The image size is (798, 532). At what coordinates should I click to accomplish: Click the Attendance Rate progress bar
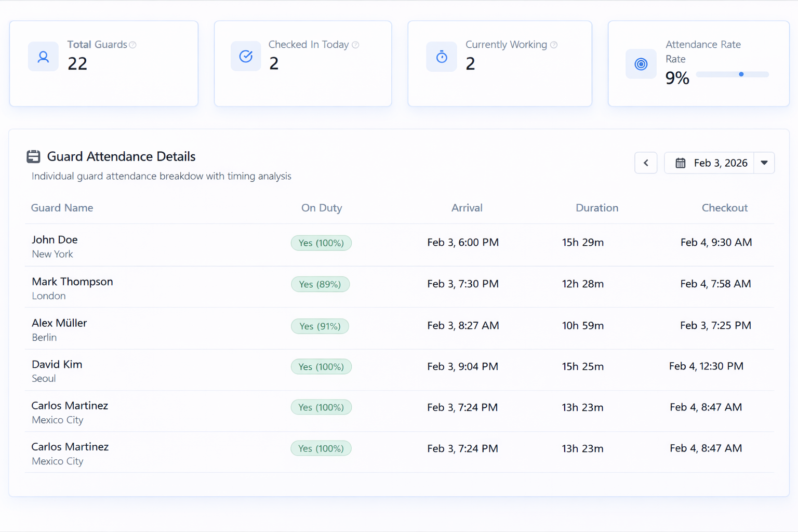click(x=733, y=74)
